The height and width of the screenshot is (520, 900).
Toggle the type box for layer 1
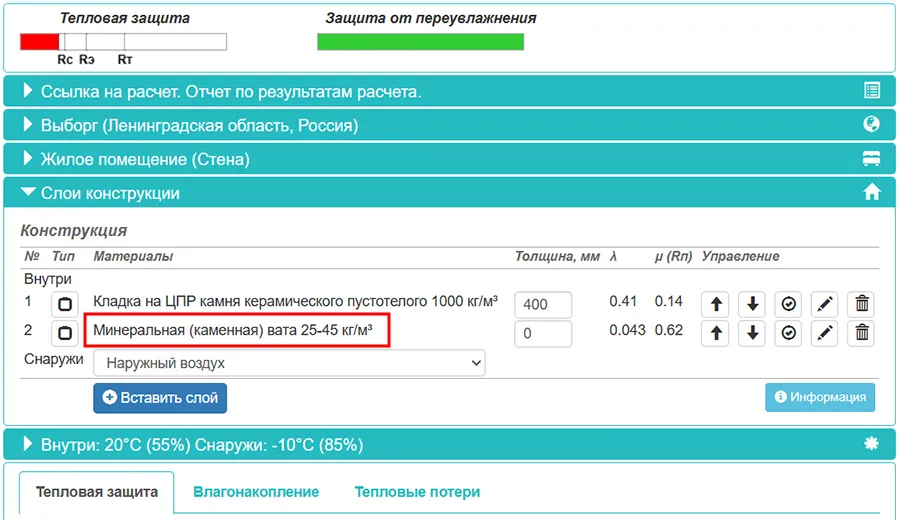tap(65, 304)
